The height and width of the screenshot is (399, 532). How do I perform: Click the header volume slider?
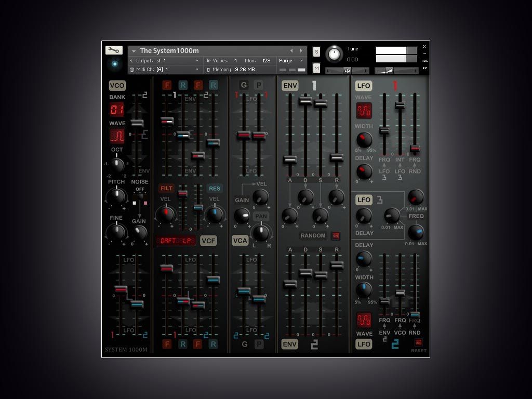coord(396,71)
